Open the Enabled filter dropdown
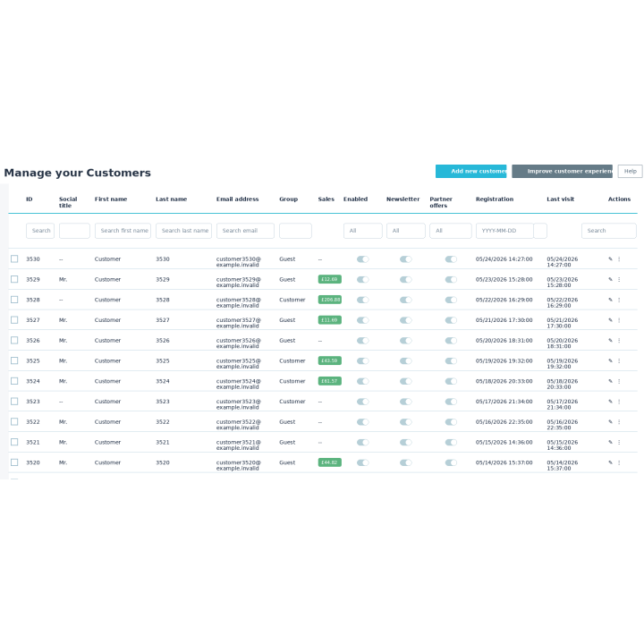This screenshot has height=644, width=644. point(363,231)
